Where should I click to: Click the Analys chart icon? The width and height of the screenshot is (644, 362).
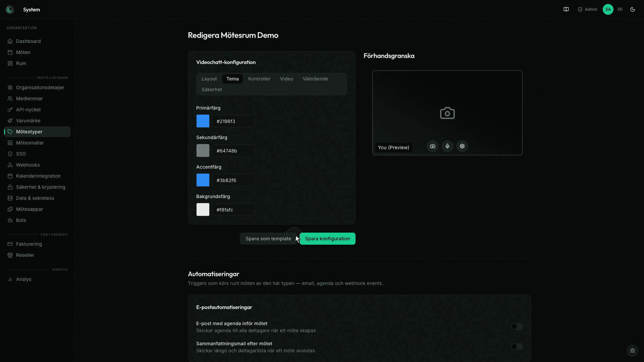pyautogui.click(x=10, y=279)
